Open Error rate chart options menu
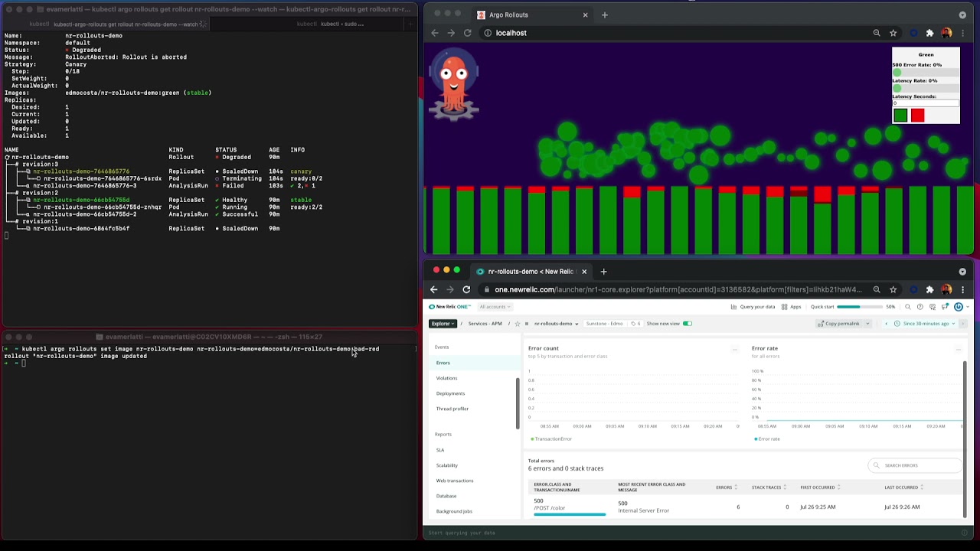The image size is (980, 551). coord(959,349)
